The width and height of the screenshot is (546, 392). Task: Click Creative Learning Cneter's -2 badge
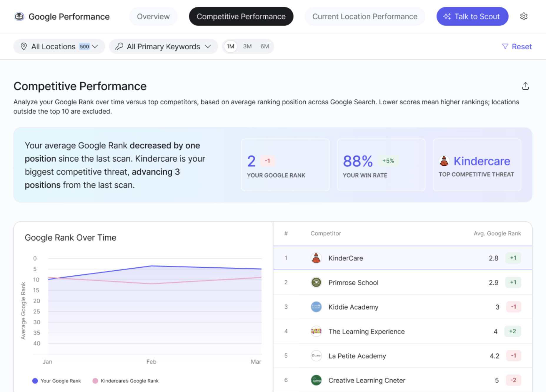pos(513,380)
